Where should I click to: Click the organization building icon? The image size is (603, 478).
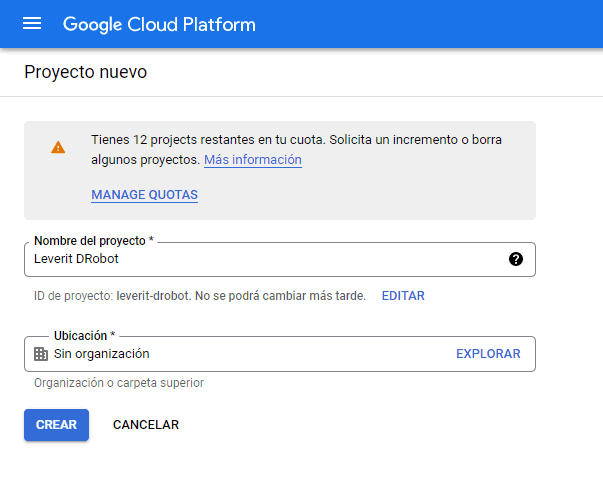tap(41, 354)
